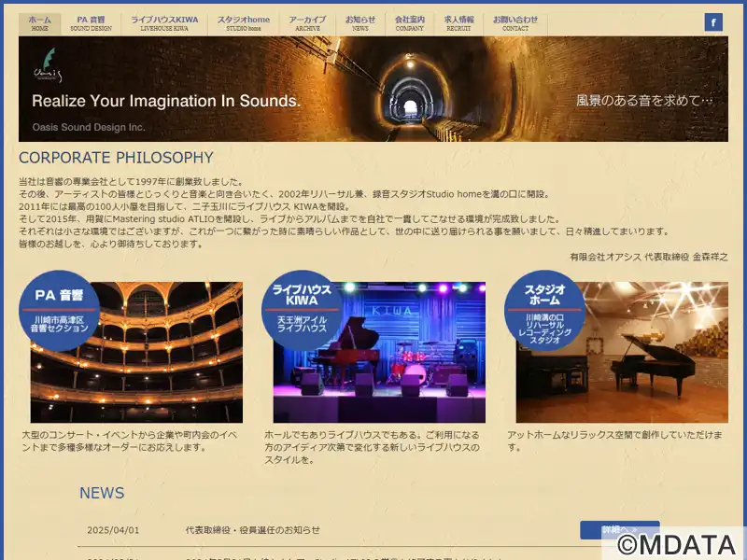This screenshot has width=747, height=560.
Task: Click the line mentioning Mastering studio ATLIO
Action: click(x=289, y=219)
